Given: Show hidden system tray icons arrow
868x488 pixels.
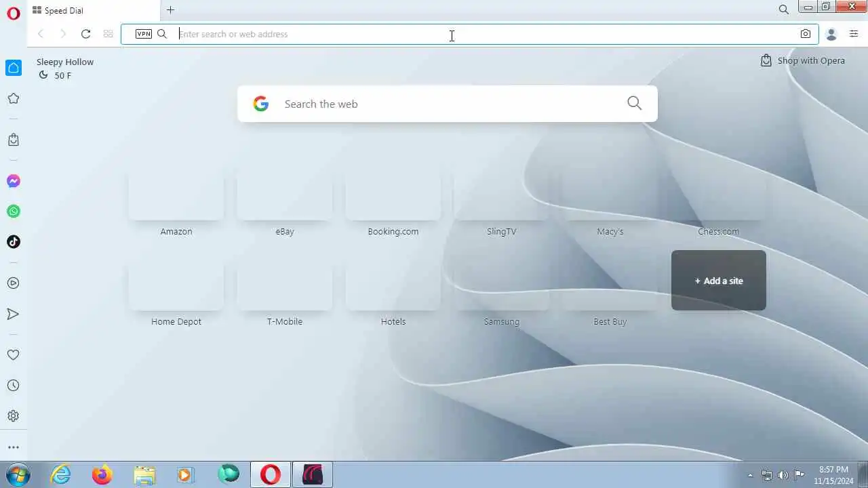Looking at the screenshot, I should click(750, 475).
